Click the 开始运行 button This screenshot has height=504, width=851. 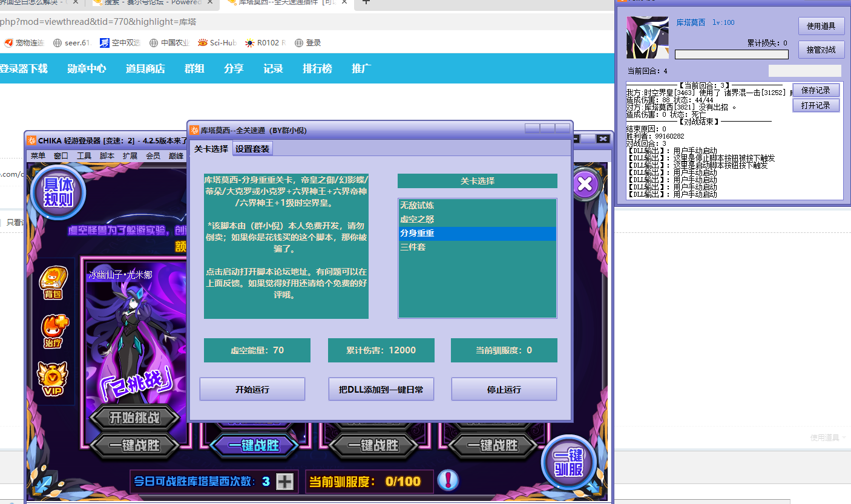[252, 389]
